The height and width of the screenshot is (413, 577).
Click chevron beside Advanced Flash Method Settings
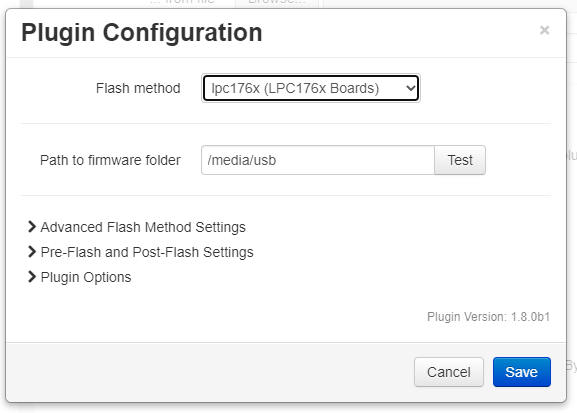pos(32,227)
